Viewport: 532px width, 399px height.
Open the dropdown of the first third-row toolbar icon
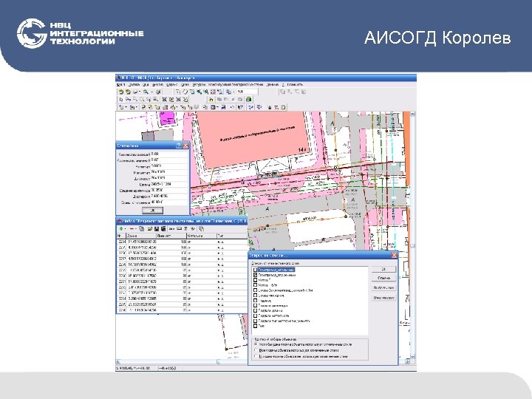coord(126,108)
